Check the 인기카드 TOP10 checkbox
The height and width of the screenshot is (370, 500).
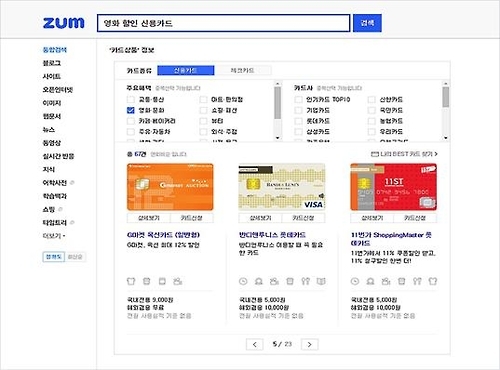[x=298, y=99]
